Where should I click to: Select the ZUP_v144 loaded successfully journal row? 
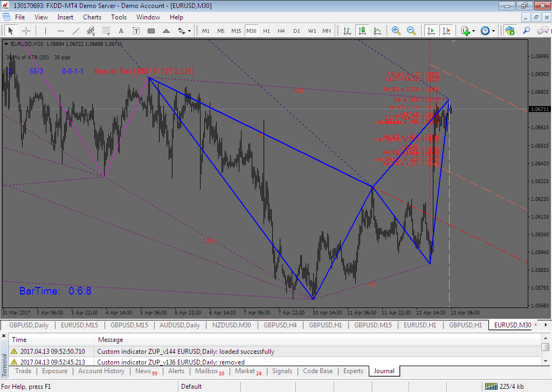[274, 352]
